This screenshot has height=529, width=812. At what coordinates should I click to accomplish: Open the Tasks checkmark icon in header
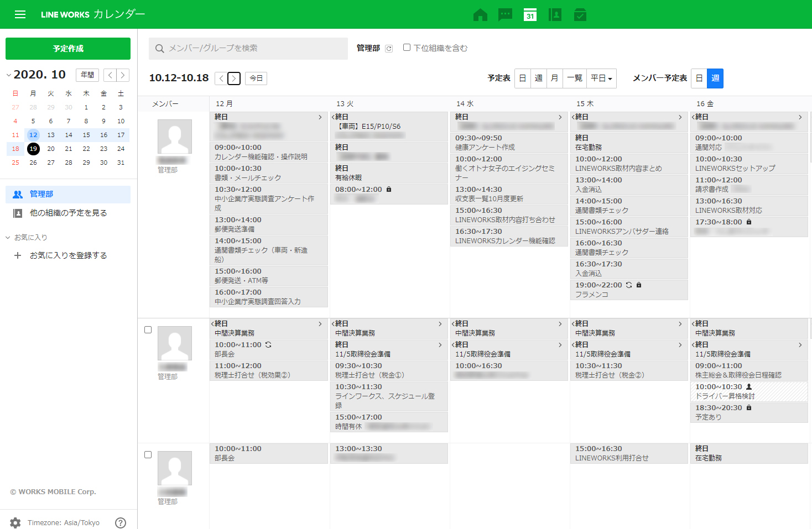[580, 15]
